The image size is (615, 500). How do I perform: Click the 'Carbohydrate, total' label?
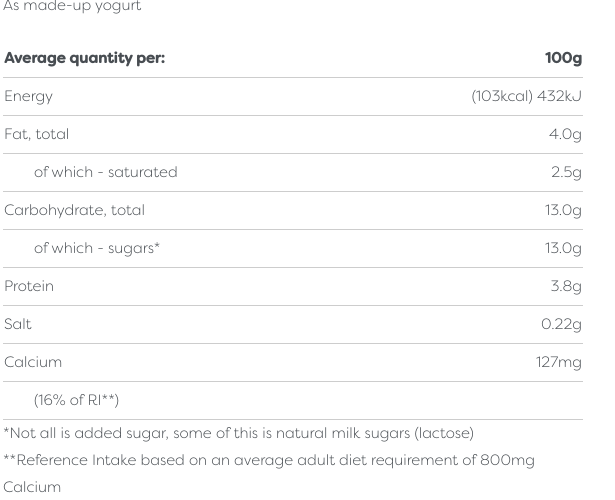tap(75, 210)
